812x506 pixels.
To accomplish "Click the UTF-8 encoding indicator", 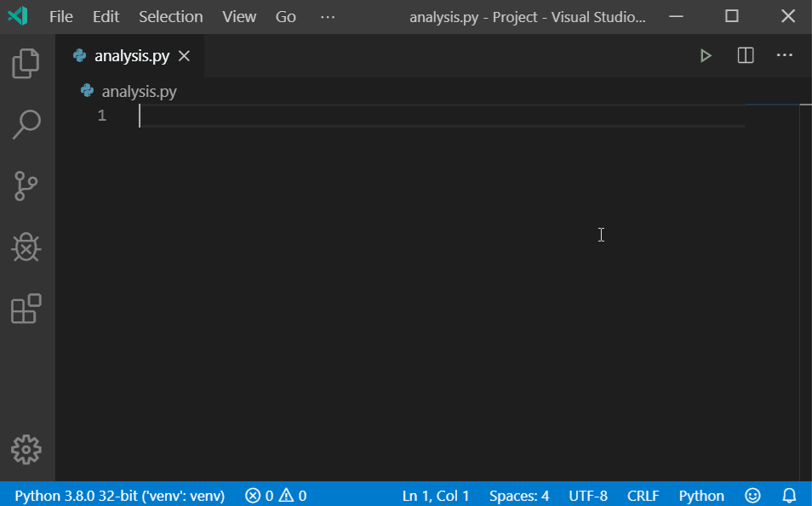I will (588, 495).
